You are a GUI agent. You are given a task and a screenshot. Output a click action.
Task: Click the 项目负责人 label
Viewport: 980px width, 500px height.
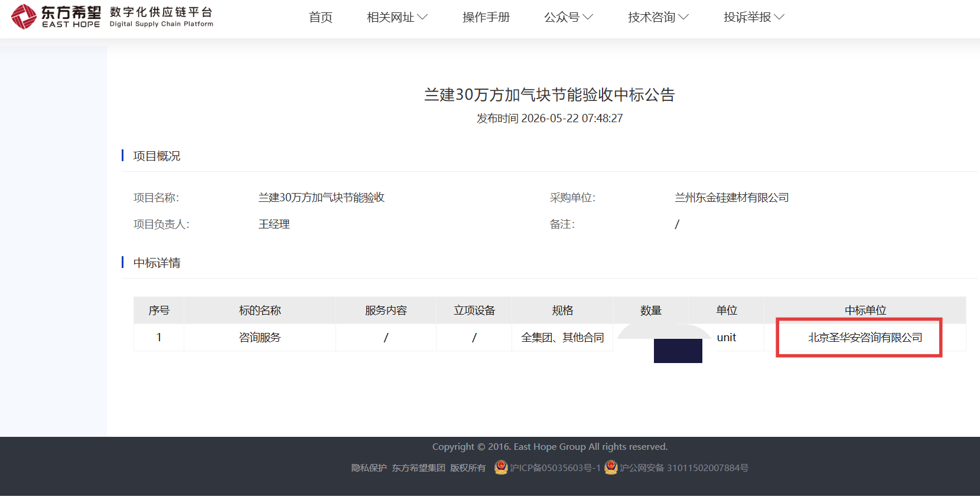coord(161,224)
